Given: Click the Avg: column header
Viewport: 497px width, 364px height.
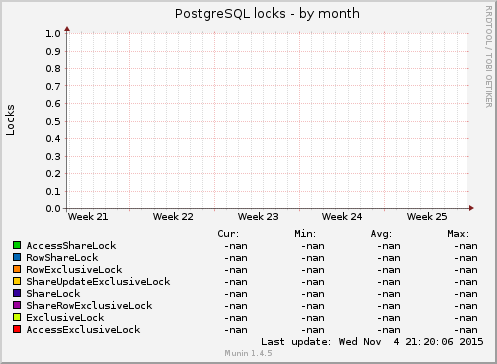Looking at the screenshot, I should 381,234.
